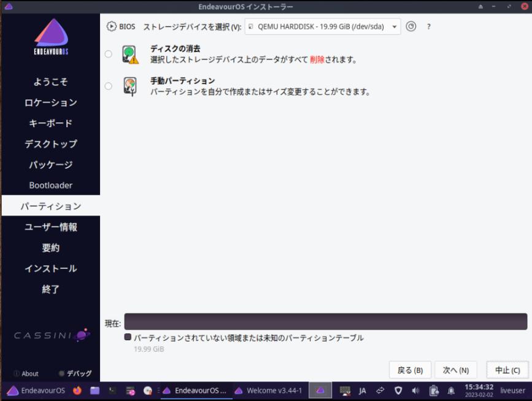
Task: Click the erase disk drive icon
Action: (130, 55)
